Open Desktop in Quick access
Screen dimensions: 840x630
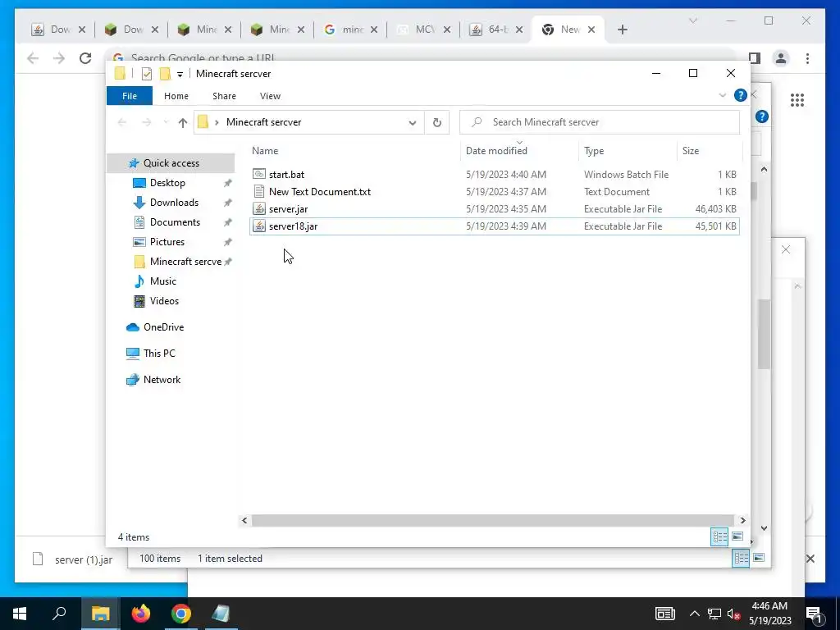pyautogui.click(x=167, y=183)
